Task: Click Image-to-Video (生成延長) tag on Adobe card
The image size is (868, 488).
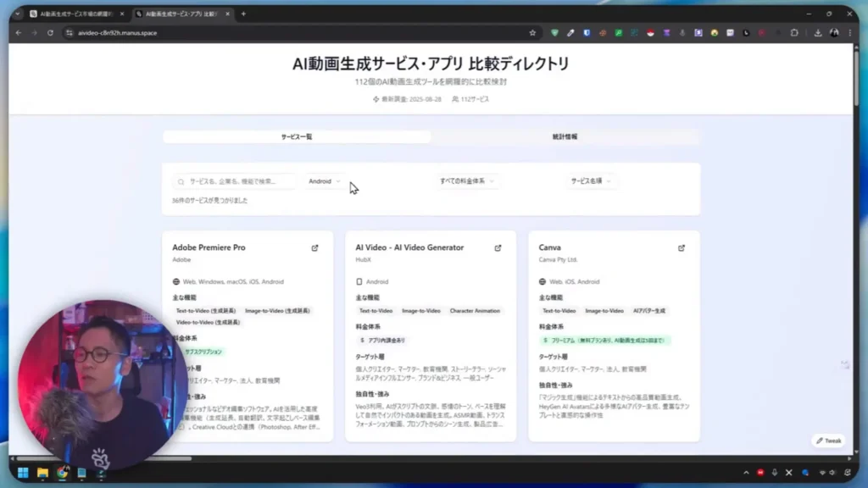Action: (277, 311)
